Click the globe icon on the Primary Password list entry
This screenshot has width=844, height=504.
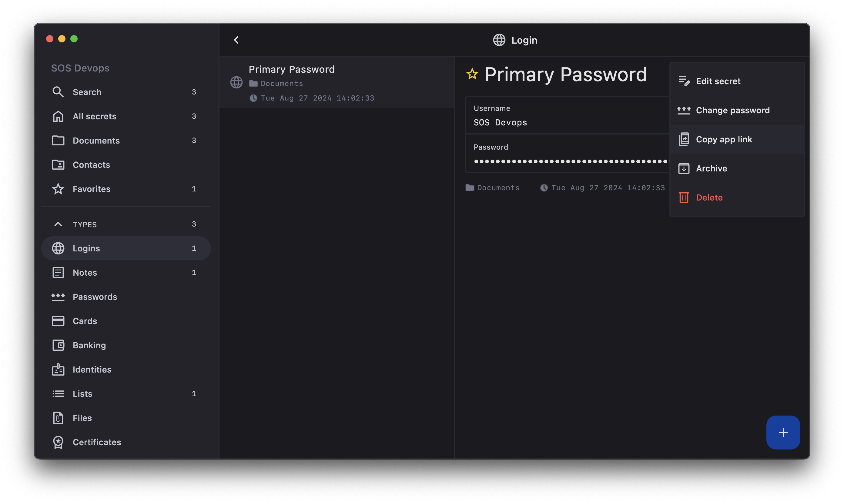click(236, 82)
